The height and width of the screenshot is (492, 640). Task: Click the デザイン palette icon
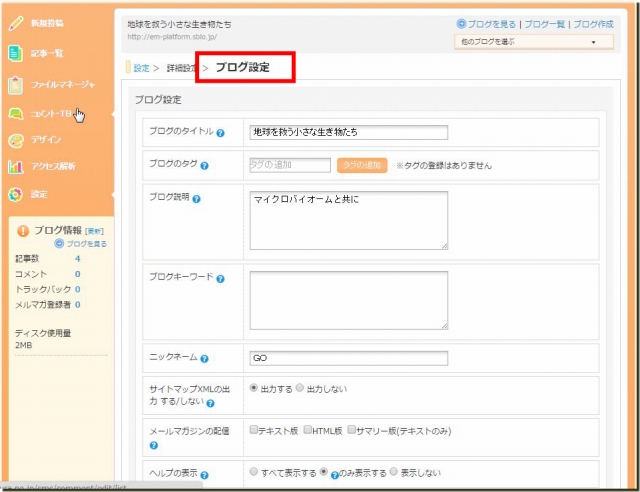15,140
